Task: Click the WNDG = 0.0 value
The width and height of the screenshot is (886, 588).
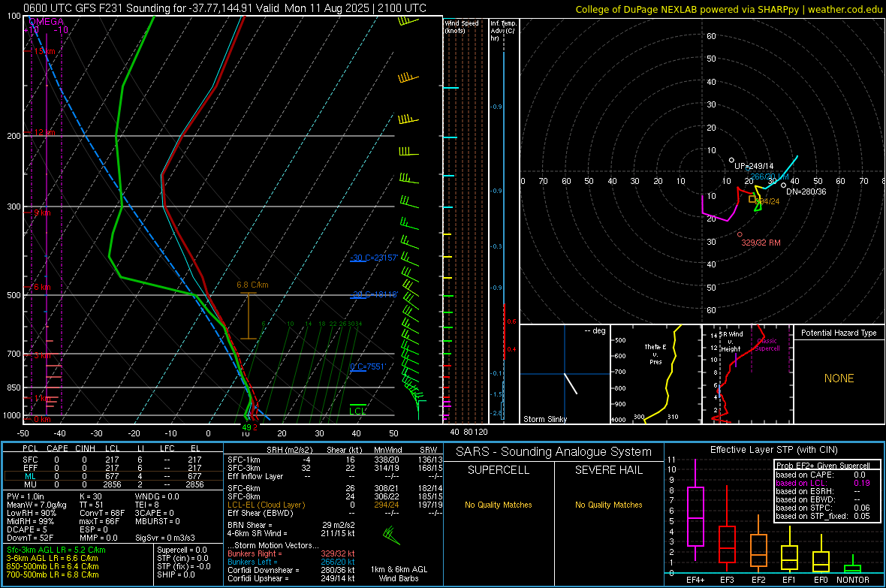Action: (x=157, y=496)
